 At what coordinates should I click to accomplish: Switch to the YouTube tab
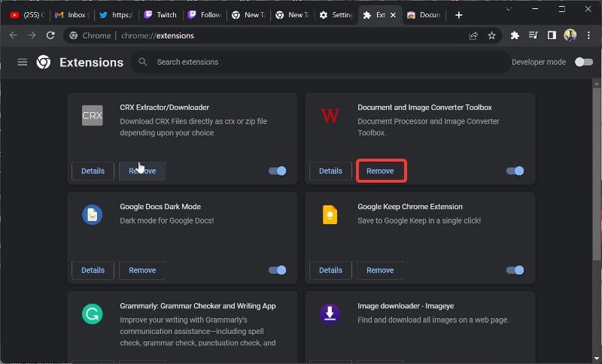[27, 15]
